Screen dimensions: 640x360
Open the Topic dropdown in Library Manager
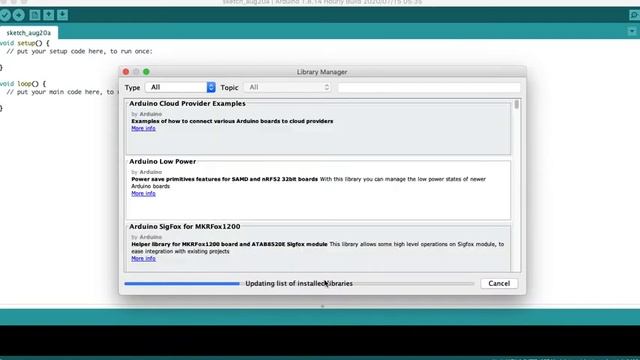coord(287,87)
